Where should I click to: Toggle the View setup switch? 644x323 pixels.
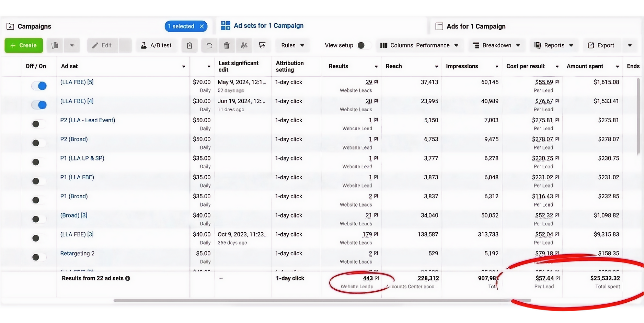(x=364, y=45)
